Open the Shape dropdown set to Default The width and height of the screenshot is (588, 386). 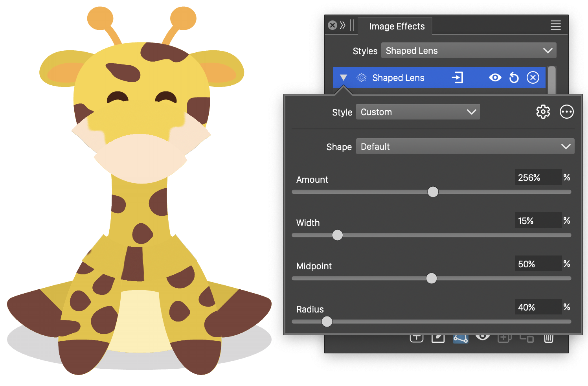pyautogui.click(x=465, y=147)
